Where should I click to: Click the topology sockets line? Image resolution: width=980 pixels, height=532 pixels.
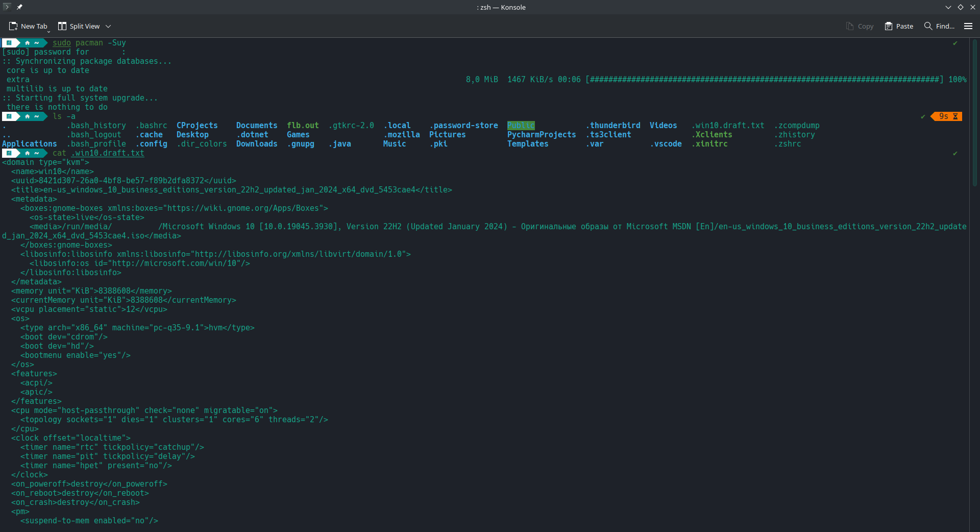coord(174,420)
